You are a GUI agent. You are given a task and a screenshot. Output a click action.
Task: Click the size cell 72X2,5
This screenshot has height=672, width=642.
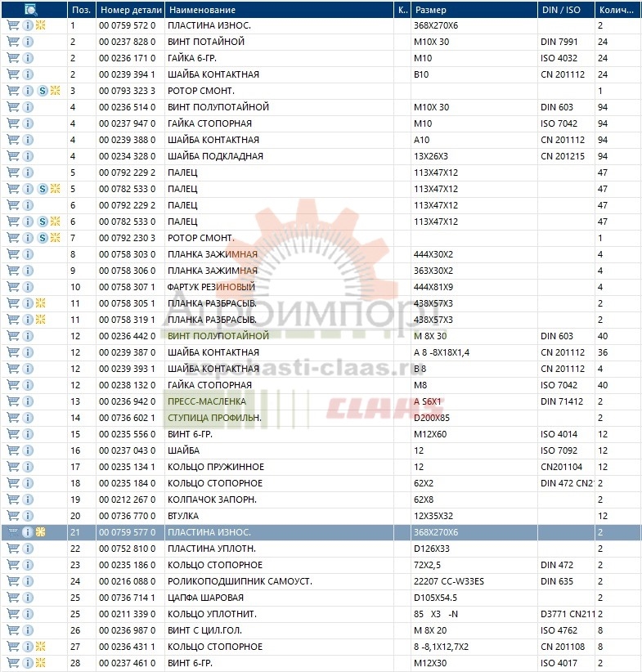[427, 565]
